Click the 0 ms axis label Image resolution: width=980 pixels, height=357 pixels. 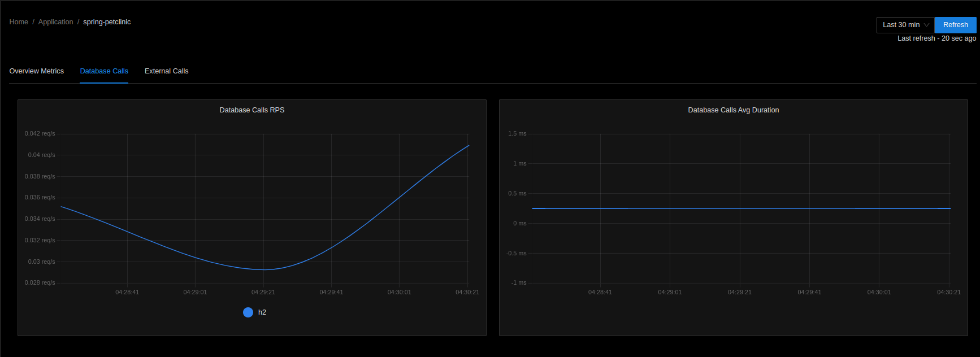click(520, 224)
